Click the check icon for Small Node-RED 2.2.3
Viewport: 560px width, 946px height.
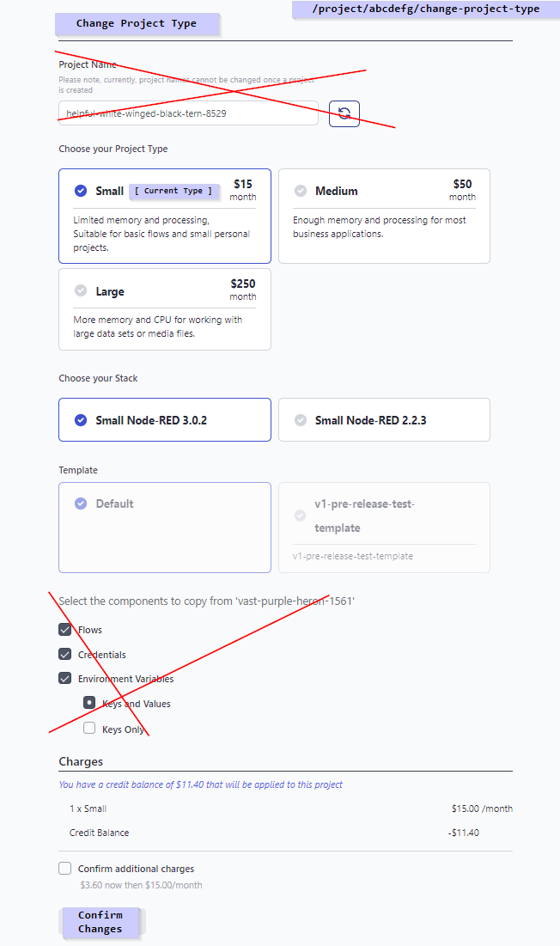[x=301, y=419]
